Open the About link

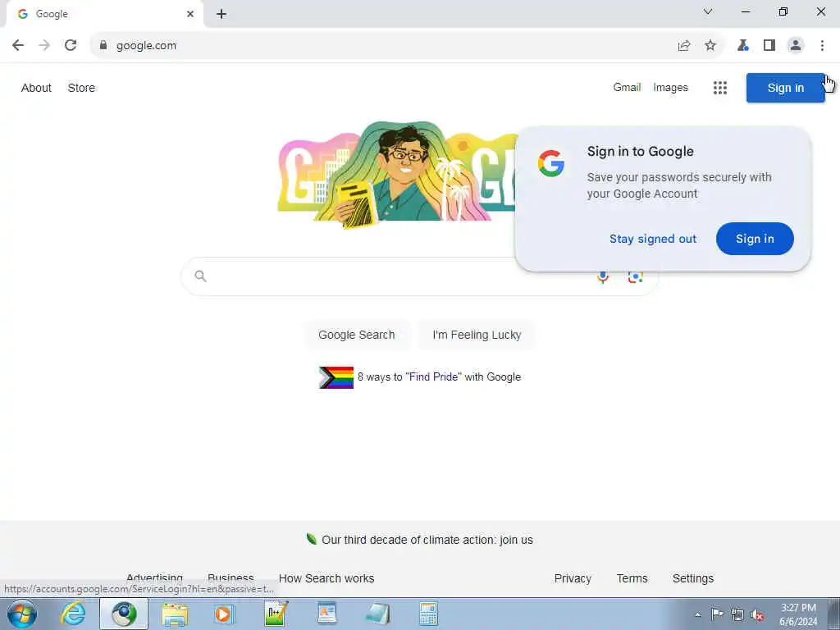(x=36, y=88)
